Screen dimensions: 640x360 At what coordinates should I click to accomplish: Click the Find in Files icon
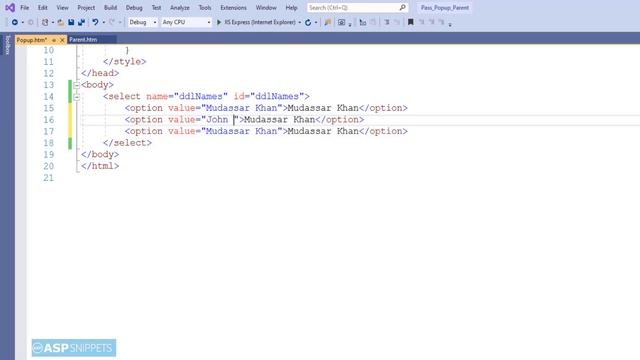[327, 22]
